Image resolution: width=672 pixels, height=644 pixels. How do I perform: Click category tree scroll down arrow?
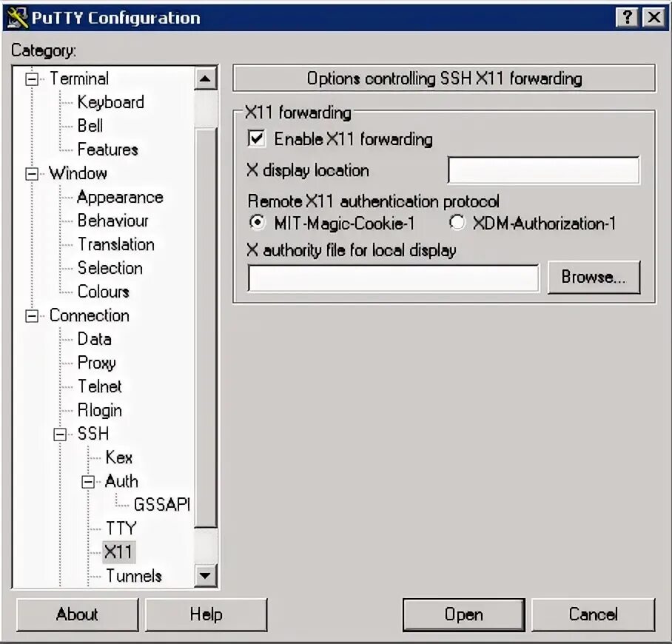click(205, 575)
